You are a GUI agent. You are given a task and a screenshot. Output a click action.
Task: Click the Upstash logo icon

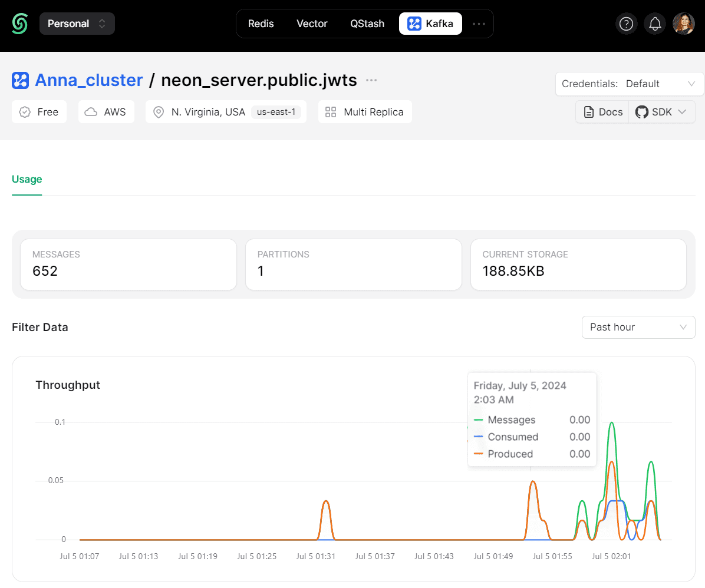pyautogui.click(x=20, y=24)
